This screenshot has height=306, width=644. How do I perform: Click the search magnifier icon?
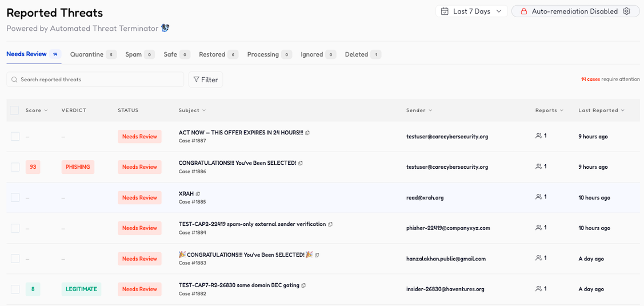click(15, 80)
